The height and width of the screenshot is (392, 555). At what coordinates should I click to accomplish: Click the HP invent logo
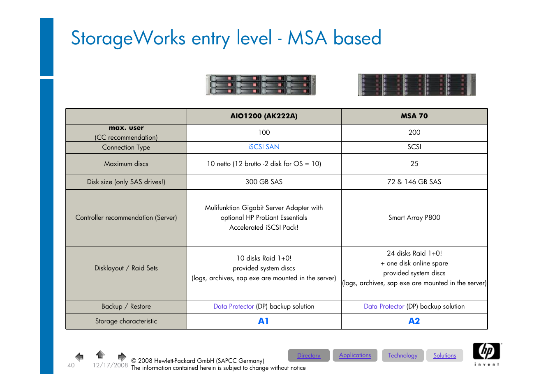click(487, 354)
